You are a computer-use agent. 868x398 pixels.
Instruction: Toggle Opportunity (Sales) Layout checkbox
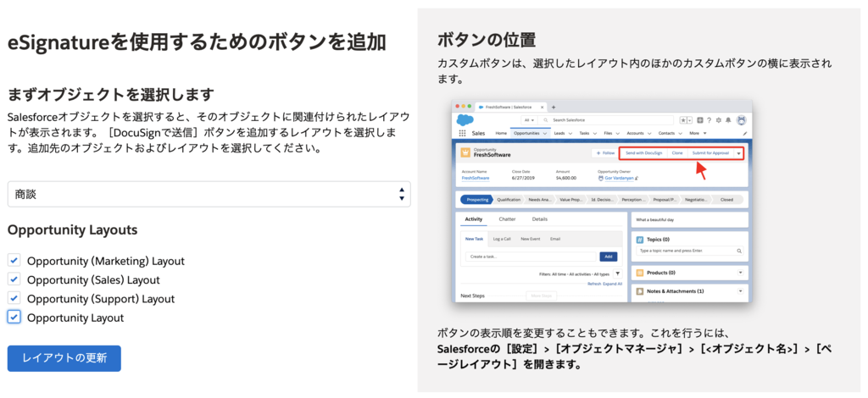14,279
